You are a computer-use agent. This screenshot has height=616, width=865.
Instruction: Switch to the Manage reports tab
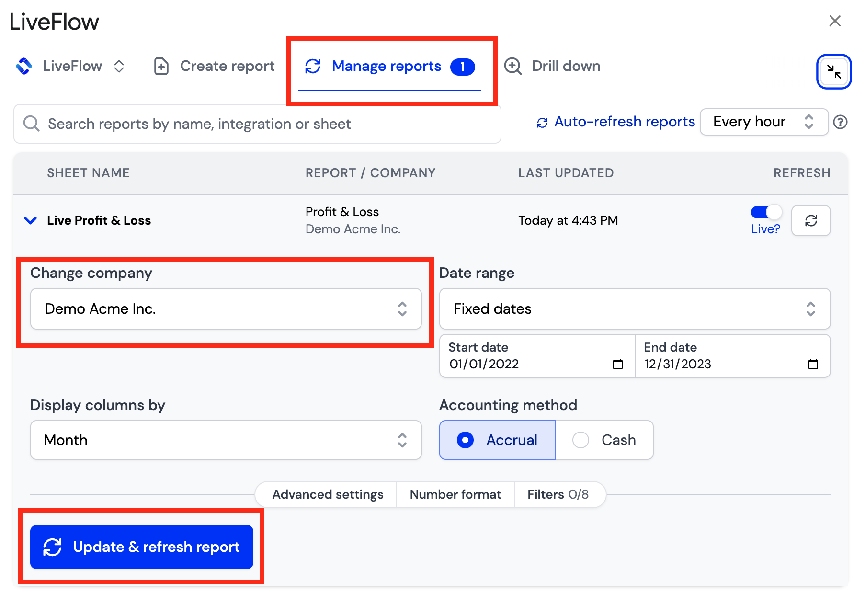point(390,66)
